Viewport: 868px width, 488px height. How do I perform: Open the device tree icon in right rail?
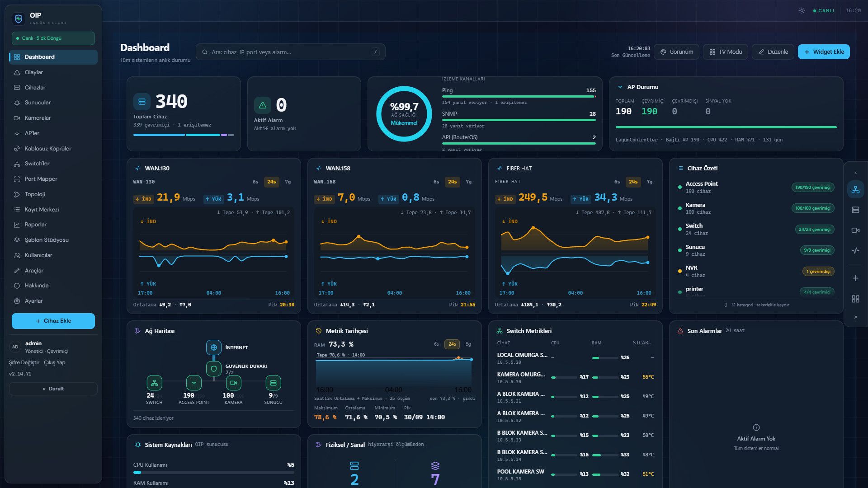click(x=855, y=190)
